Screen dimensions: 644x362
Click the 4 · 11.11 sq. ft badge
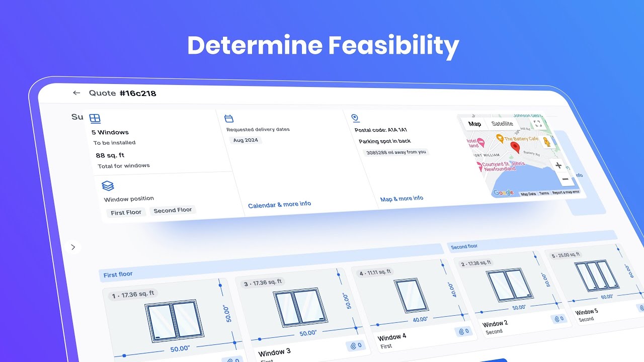pyautogui.click(x=375, y=273)
